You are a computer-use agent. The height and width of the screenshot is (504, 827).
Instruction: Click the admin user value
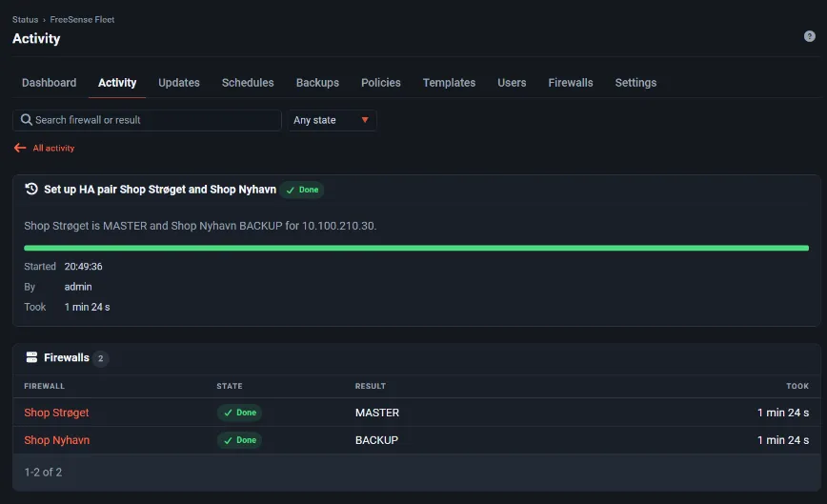[78, 287]
